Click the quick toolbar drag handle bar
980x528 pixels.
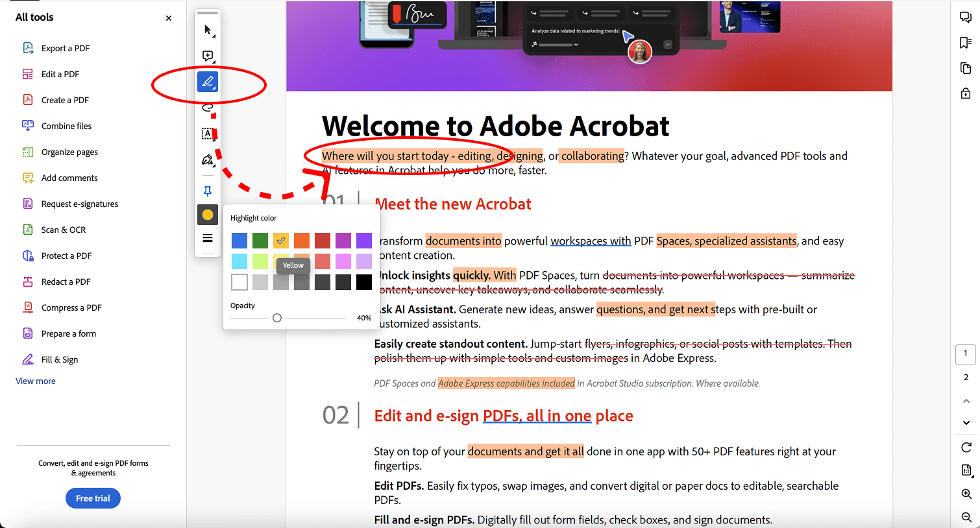click(x=208, y=12)
